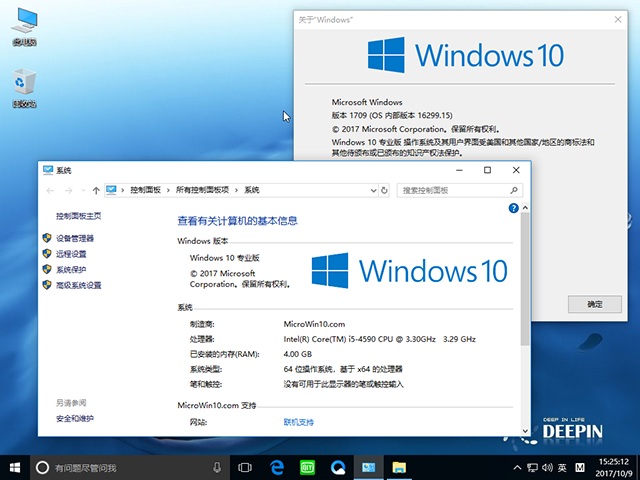Image resolution: width=640 pixels, height=480 pixels.
Task: Switch the input language indicator 英
Action: pos(562,468)
